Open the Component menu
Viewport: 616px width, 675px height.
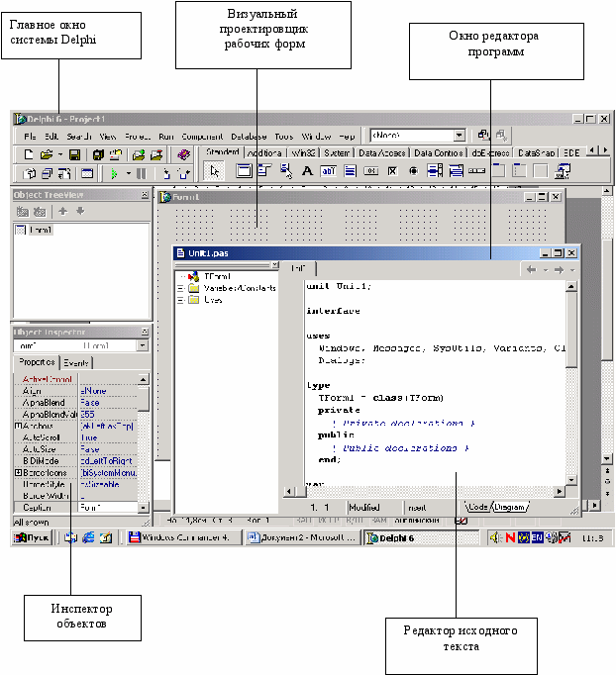click(x=202, y=137)
